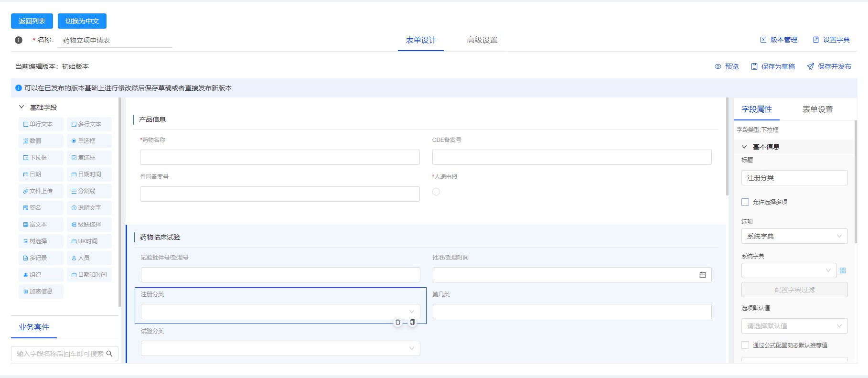Focus the 药物名称 input field
The width and height of the screenshot is (868, 378).
[280, 157]
